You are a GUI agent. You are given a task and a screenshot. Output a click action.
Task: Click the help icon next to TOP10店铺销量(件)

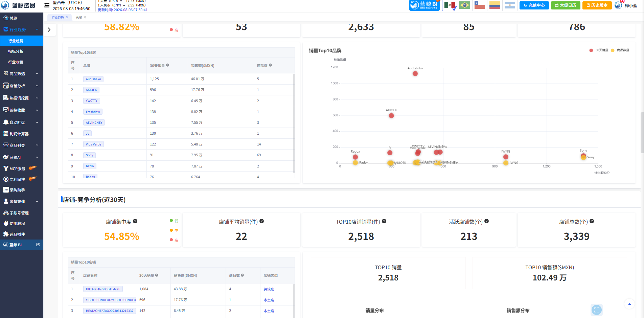tap(384, 221)
